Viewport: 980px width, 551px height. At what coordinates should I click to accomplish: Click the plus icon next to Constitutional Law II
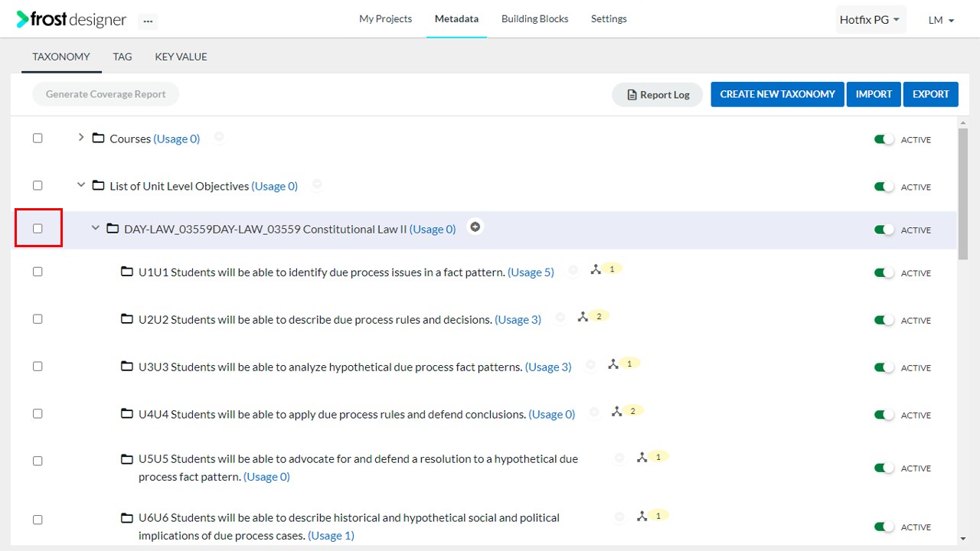pos(475,227)
